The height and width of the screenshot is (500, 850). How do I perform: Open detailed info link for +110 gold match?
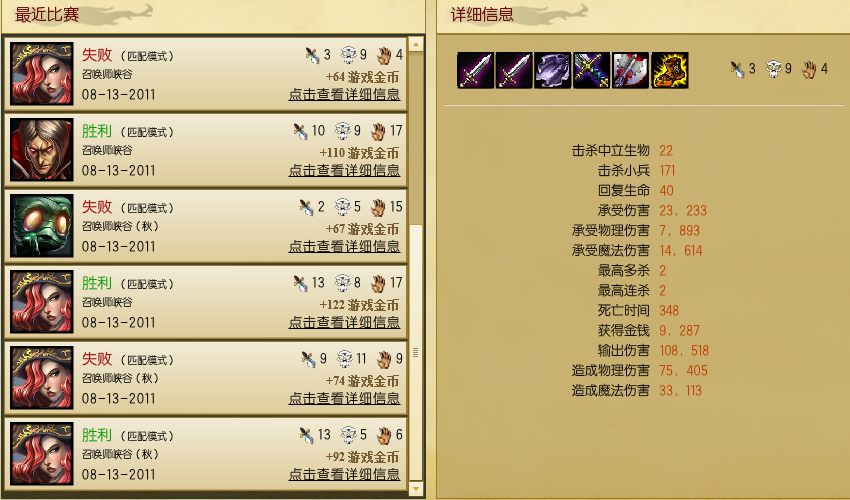point(344,170)
